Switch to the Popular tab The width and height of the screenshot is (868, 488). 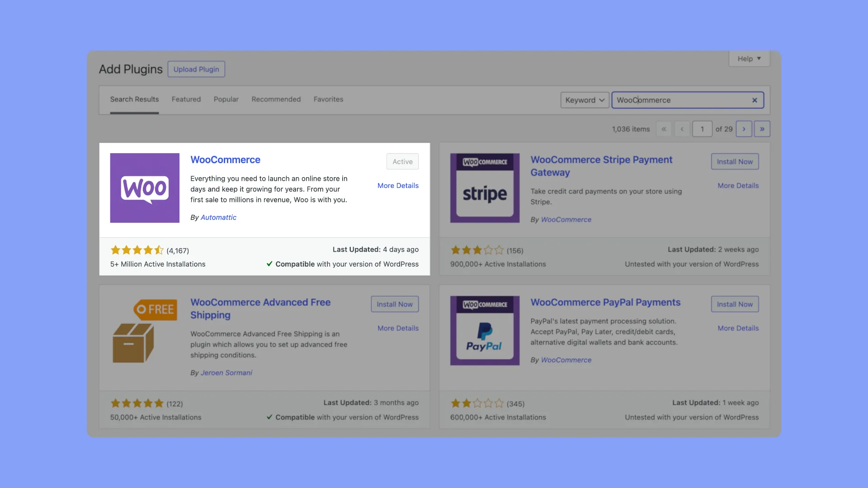[x=226, y=99]
